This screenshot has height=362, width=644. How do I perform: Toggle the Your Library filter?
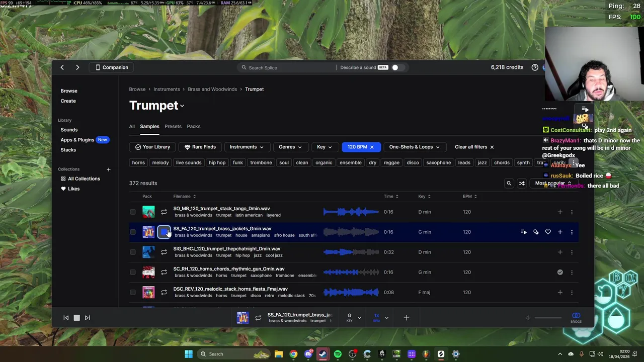[152, 147]
